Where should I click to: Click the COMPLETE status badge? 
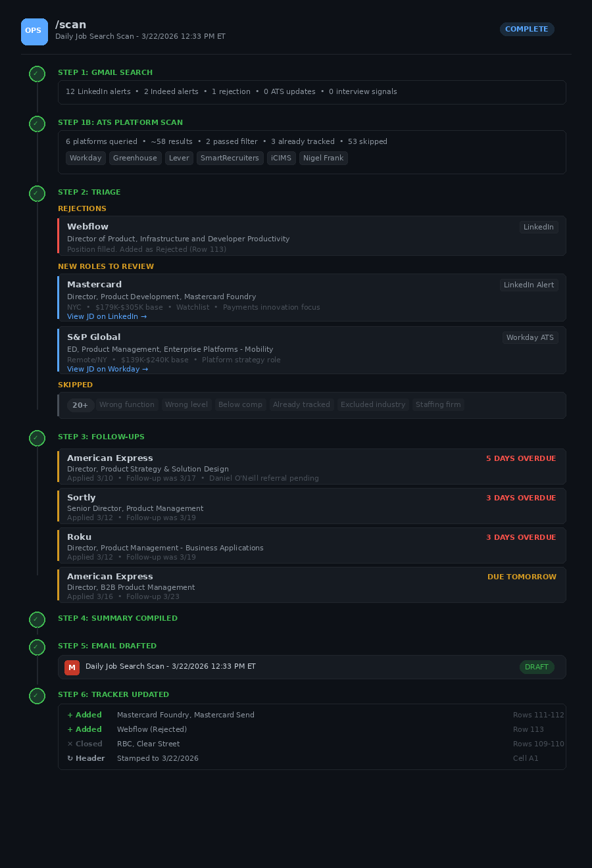click(x=527, y=29)
